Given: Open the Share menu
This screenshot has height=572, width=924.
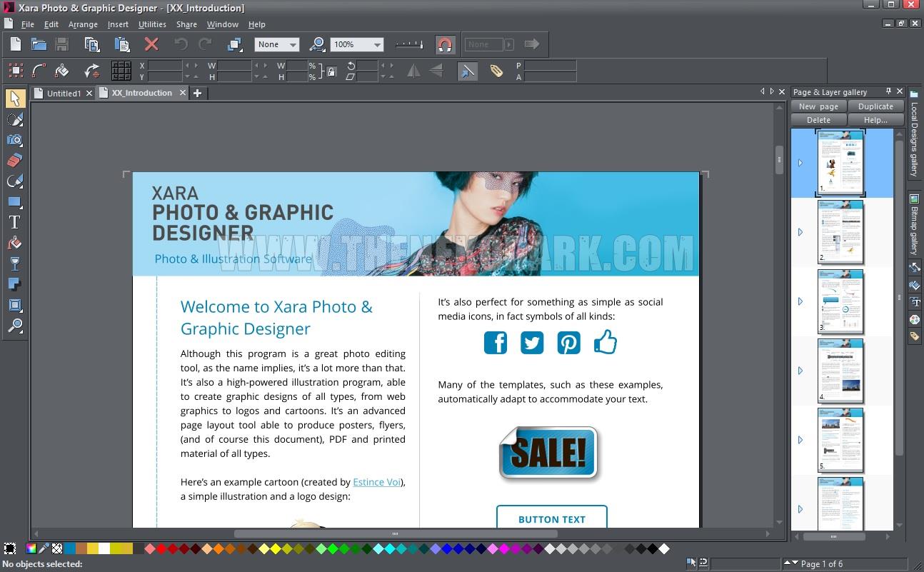Looking at the screenshot, I should coord(186,24).
